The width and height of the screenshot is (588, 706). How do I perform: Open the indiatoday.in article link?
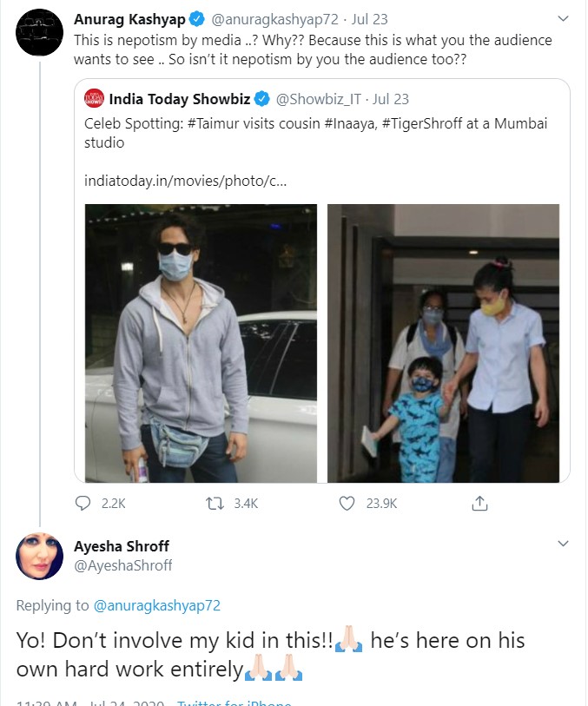tap(185, 180)
